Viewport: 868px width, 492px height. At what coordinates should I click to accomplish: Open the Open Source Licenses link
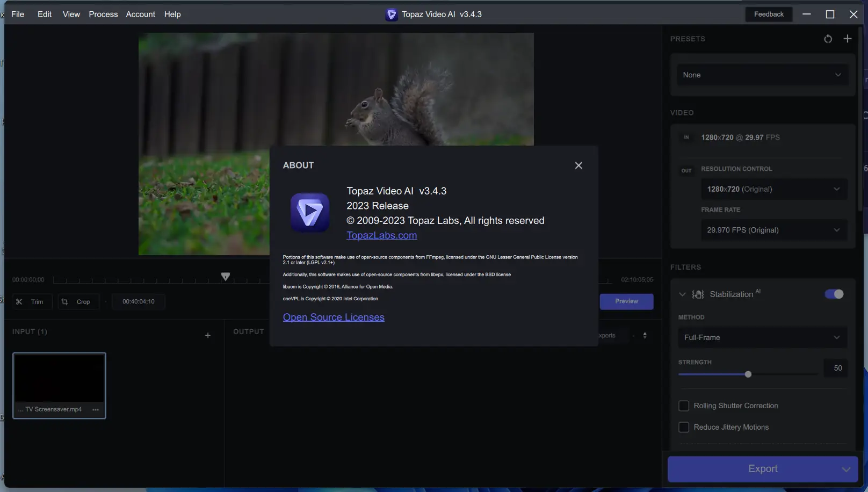[334, 317]
